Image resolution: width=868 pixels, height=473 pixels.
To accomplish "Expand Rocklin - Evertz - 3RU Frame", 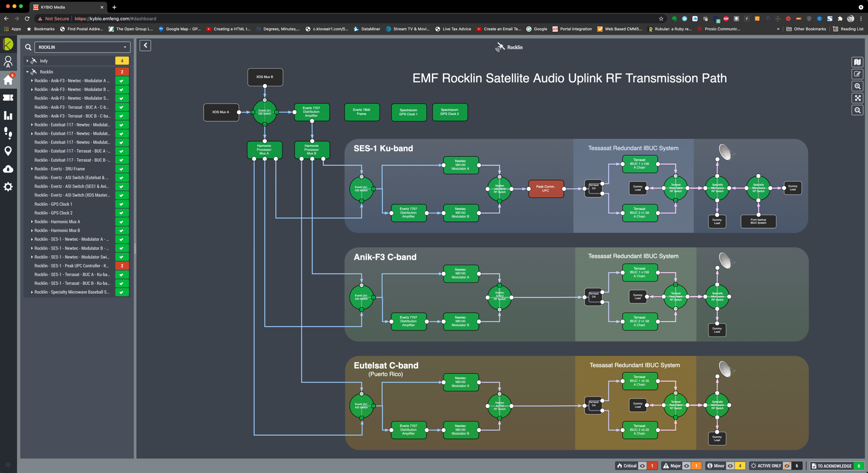I will [x=32, y=169].
